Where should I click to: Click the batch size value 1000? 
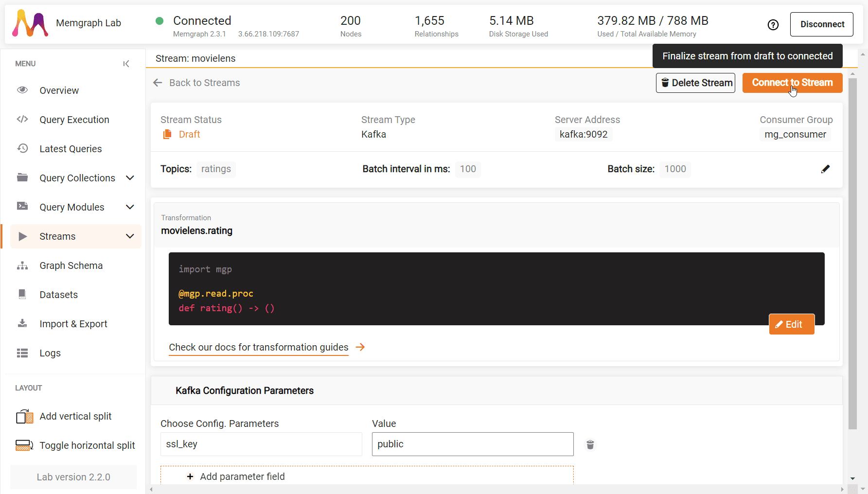click(x=675, y=169)
